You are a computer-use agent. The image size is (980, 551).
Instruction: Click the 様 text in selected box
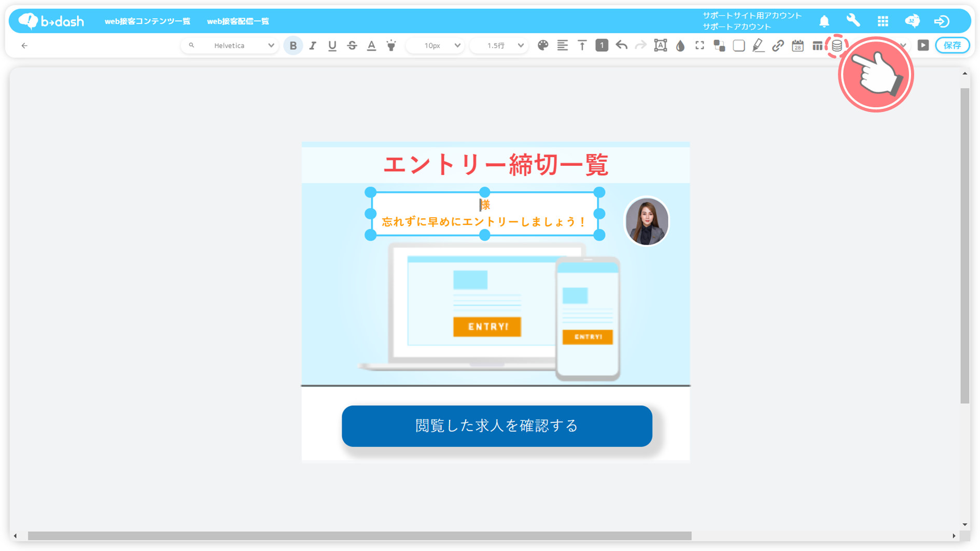point(485,205)
